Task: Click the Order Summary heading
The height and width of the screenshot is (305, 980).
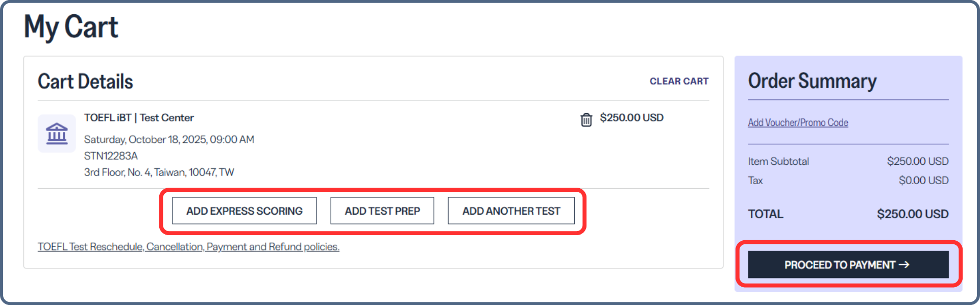Action: tap(812, 81)
